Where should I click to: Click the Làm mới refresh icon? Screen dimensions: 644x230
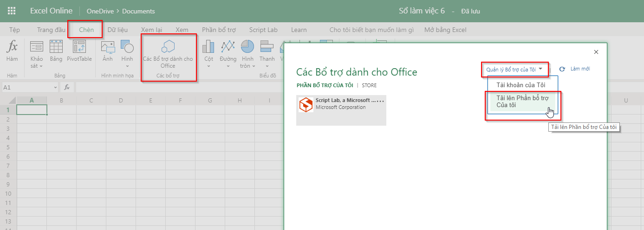tap(562, 69)
